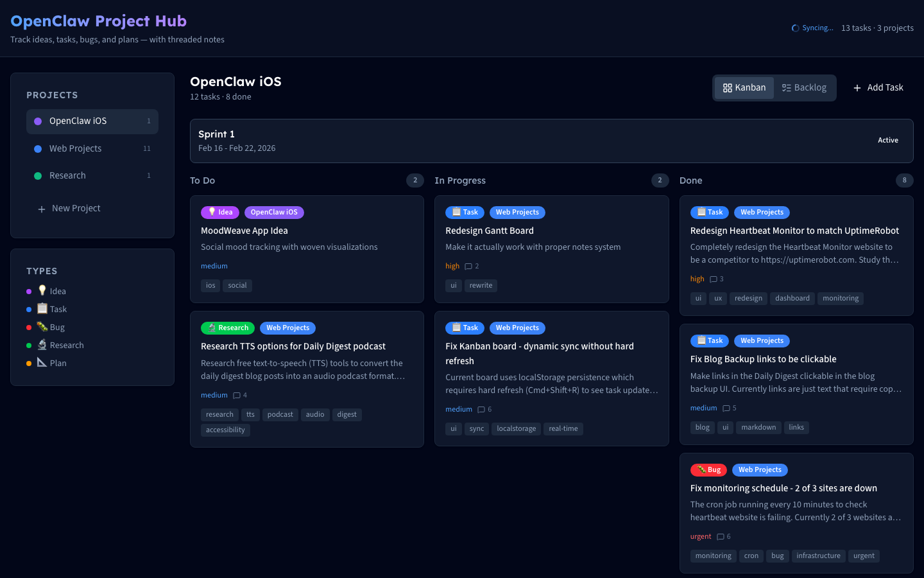Click the Active sprint status badge
The height and width of the screenshot is (578, 924).
coord(887,140)
